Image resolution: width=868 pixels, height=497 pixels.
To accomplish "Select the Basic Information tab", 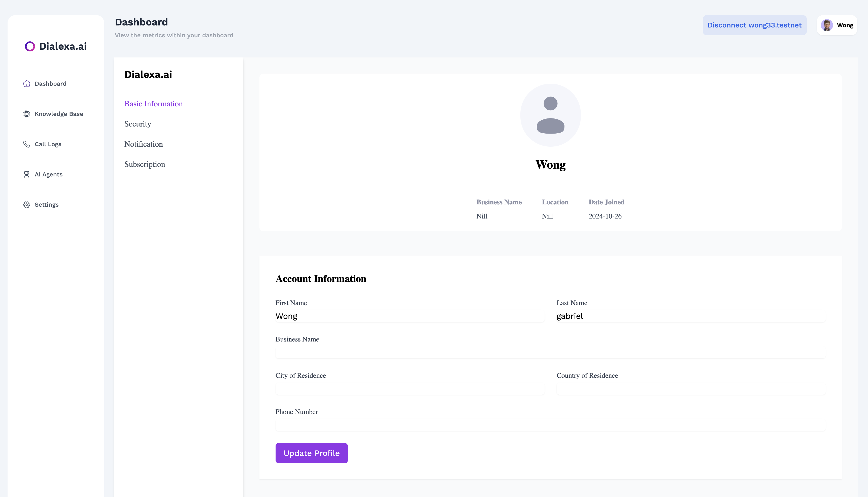I will point(153,104).
